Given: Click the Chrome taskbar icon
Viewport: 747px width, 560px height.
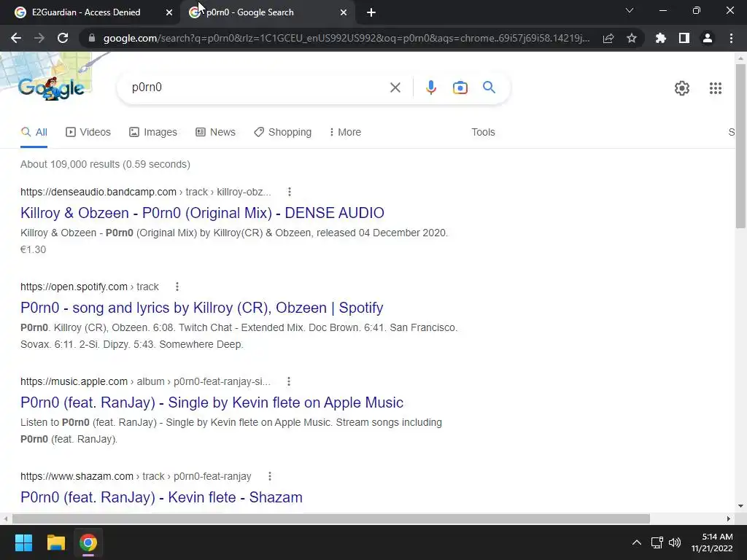Looking at the screenshot, I should pyautogui.click(x=88, y=542).
